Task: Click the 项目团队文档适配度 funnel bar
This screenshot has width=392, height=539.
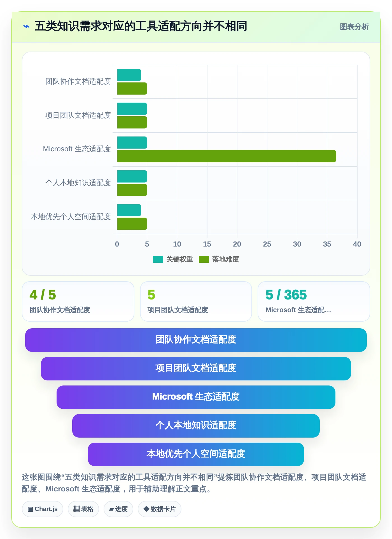Action: pyautogui.click(x=196, y=369)
